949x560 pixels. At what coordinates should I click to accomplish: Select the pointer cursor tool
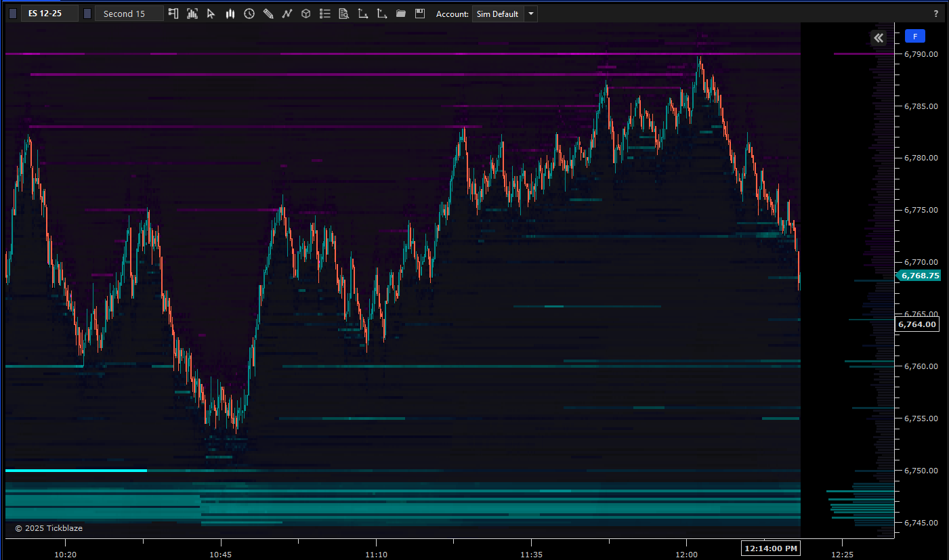pos(211,14)
